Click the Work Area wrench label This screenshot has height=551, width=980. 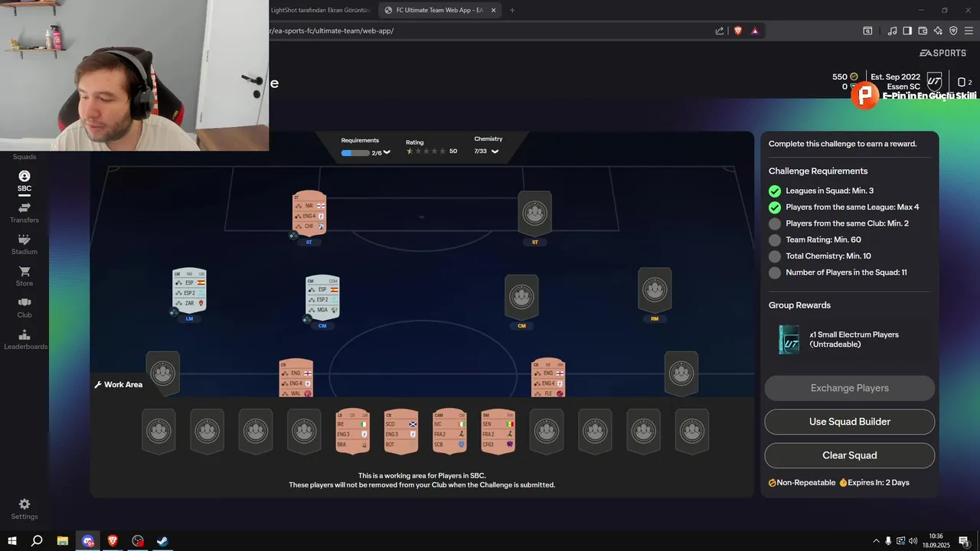click(118, 384)
